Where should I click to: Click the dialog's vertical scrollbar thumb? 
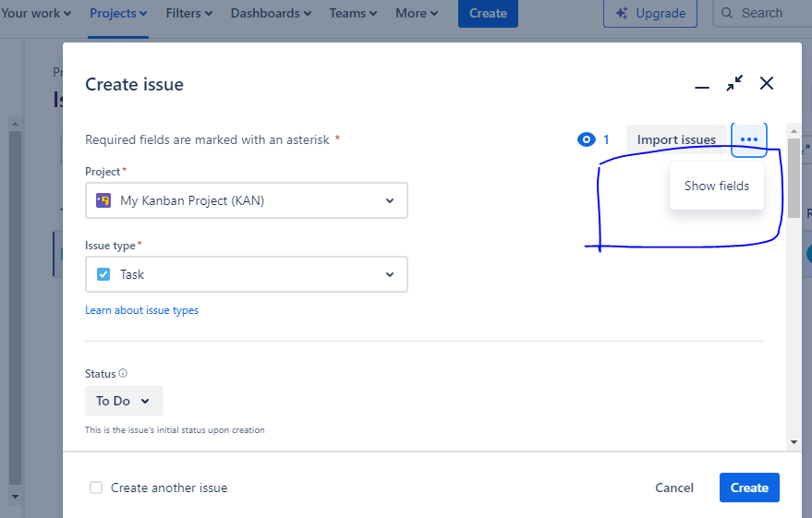coord(794,178)
